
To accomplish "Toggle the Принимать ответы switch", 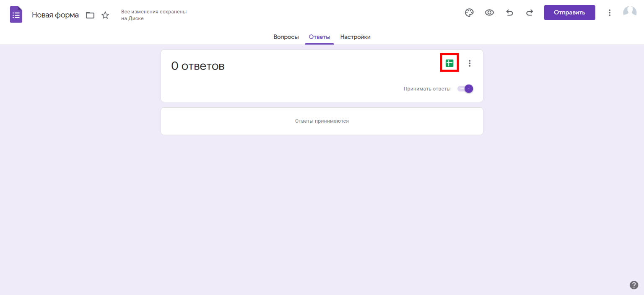I will point(465,89).
